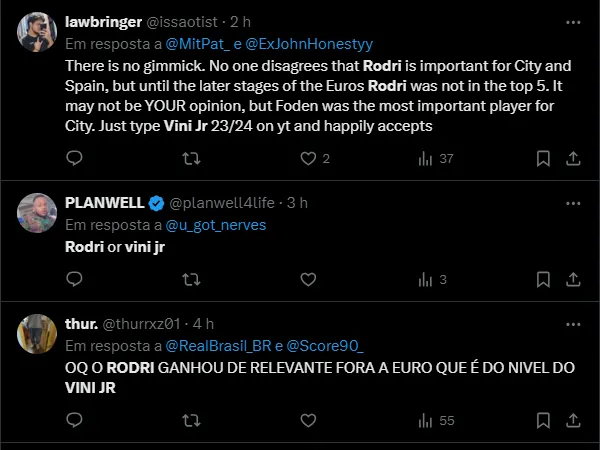Open the @MitPat_ mention link
The image size is (600, 450).
[x=196, y=44]
